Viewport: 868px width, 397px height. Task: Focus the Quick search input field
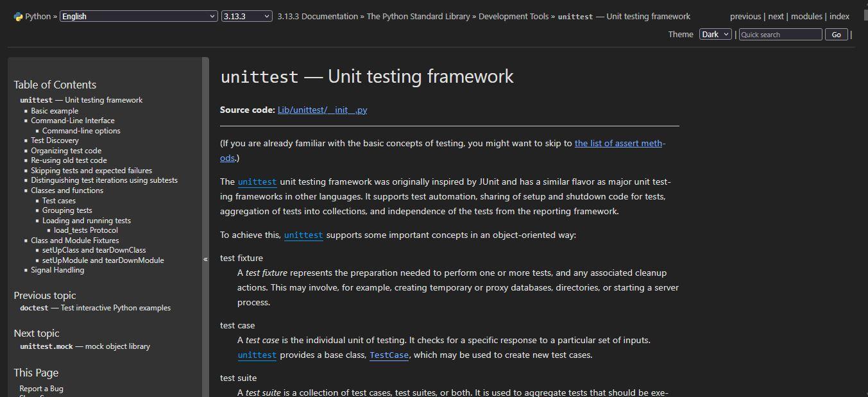(780, 35)
